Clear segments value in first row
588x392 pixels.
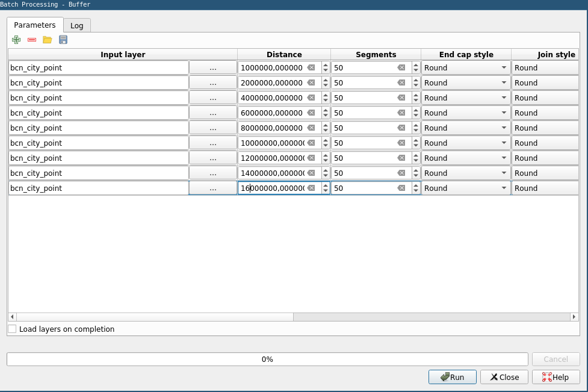[401, 68]
